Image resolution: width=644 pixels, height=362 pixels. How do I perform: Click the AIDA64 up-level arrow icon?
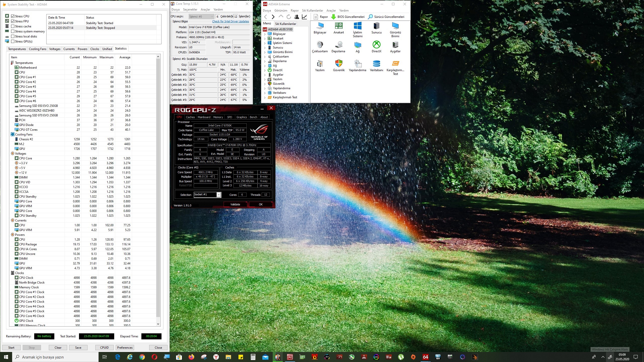click(x=281, y=17)
